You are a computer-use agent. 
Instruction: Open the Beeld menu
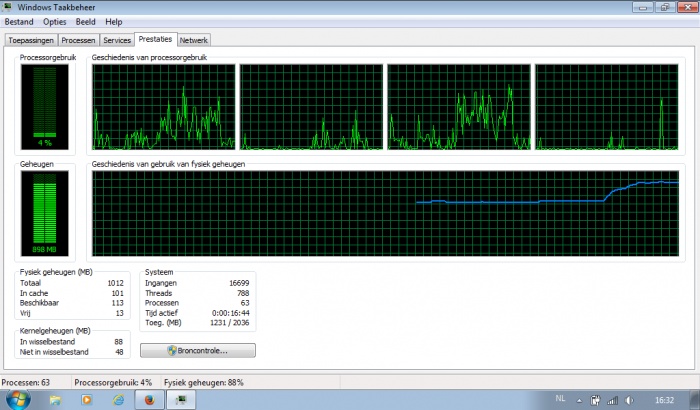pos(85,22)
